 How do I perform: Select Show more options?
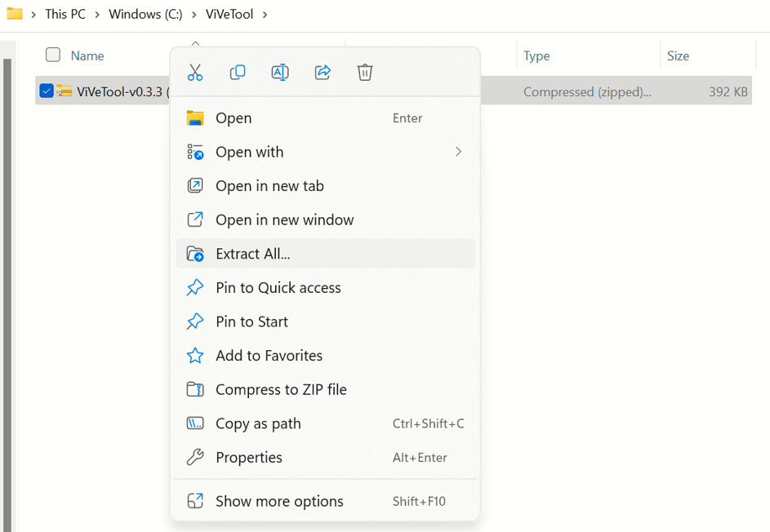tap(279, 501)
